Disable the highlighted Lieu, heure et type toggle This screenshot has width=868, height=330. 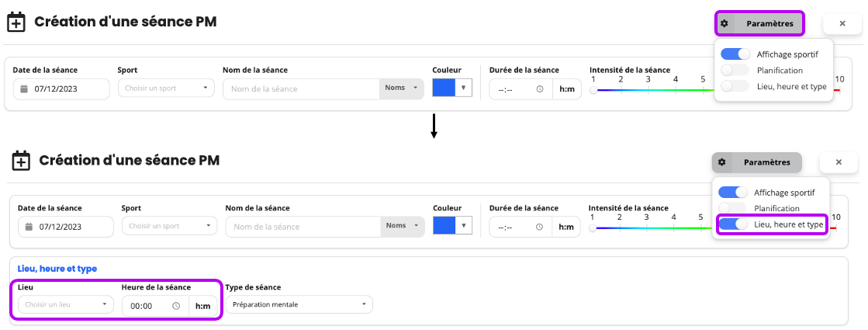click(x=733, y=224)
